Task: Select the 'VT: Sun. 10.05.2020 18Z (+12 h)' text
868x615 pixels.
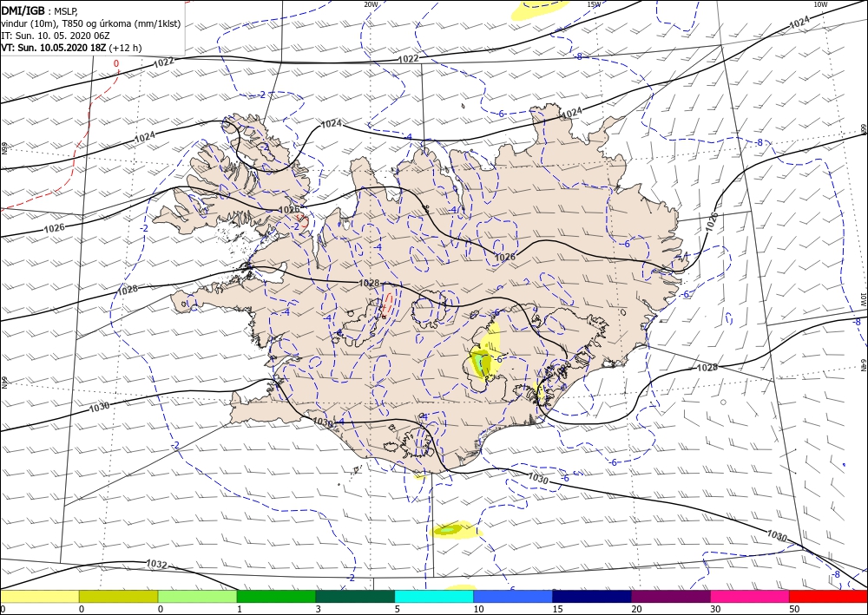Action: click(x=71, y=48)
